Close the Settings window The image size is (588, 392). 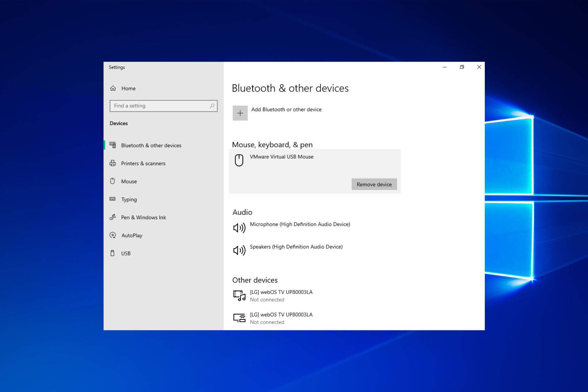click(479, 67)
